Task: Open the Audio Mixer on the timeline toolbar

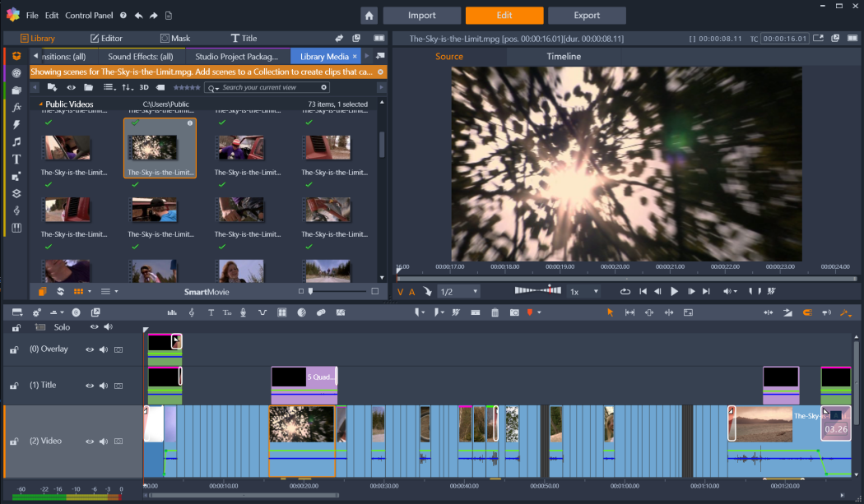Action: pyautogui.click(x=172, y=312)
